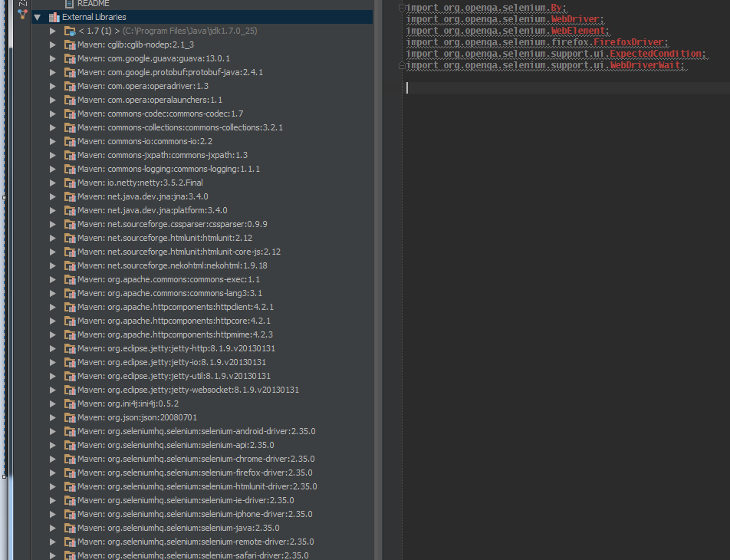Click FirefoxDriver import in editor
Screen dimensions: 730x560
[538, 42]
